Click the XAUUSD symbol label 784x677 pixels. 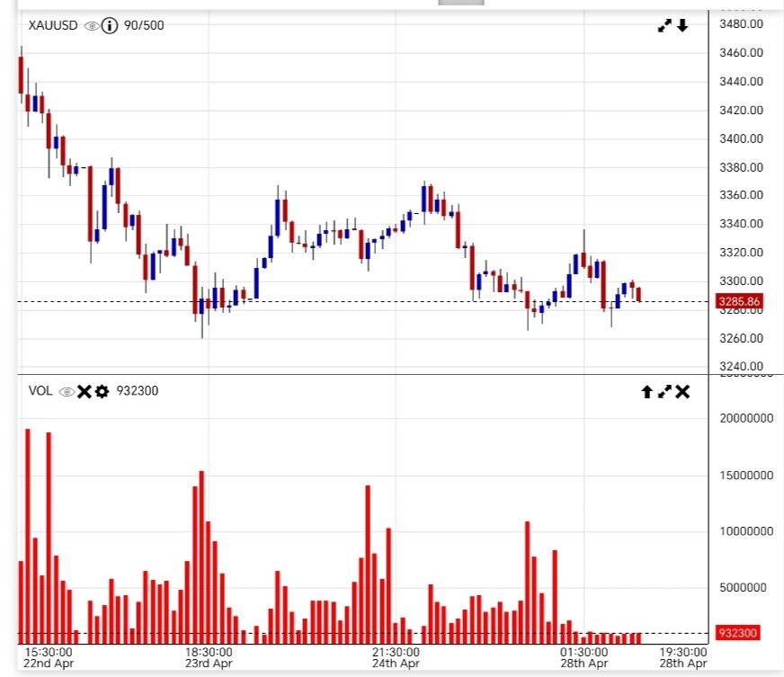(x=53, y=26)
